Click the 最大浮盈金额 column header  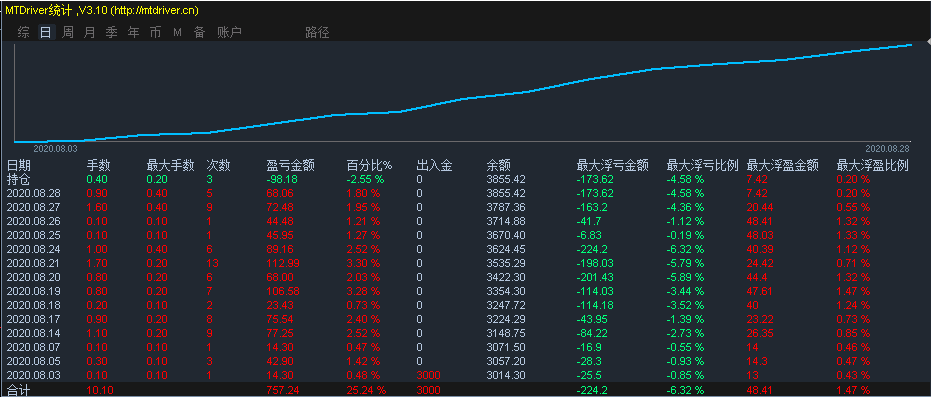tap(783, 165)
